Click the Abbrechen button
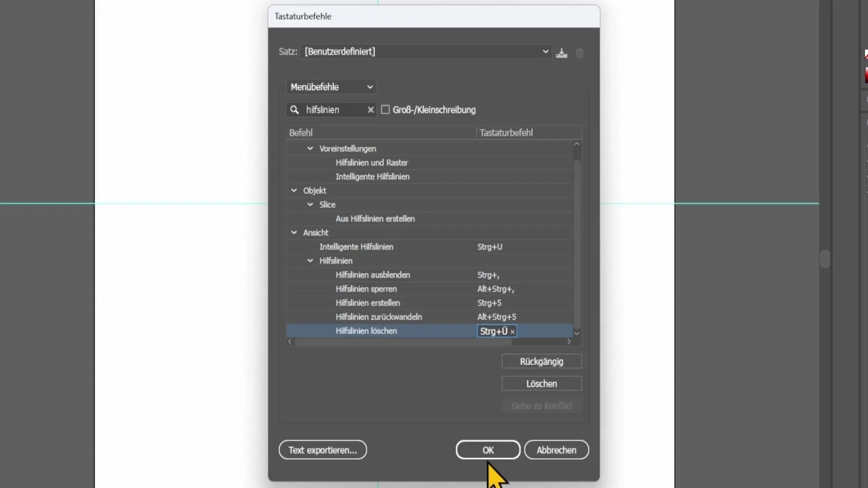The width and height of the screenshot is (868, 488). [x=557, y=450]
